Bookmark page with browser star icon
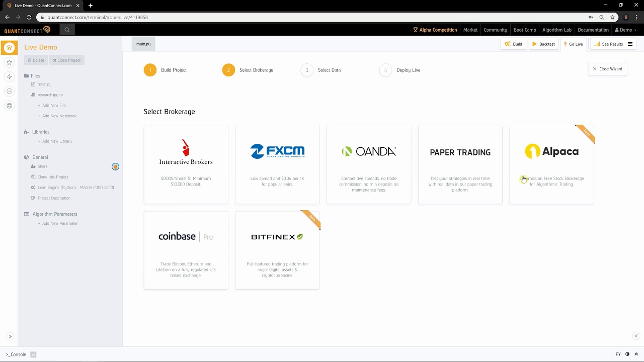Viewport: 644px width, 362px height. pos(612,17)
